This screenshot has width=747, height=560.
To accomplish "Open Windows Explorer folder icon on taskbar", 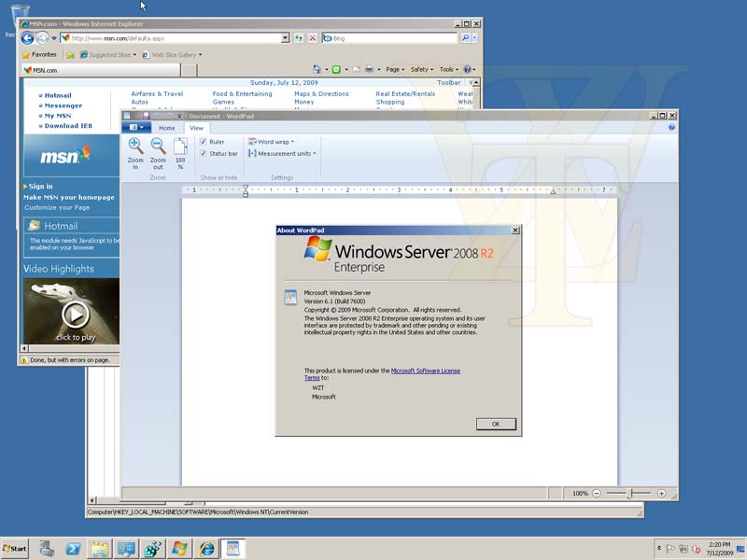I will pyautogui.click(x=100, y=549).
